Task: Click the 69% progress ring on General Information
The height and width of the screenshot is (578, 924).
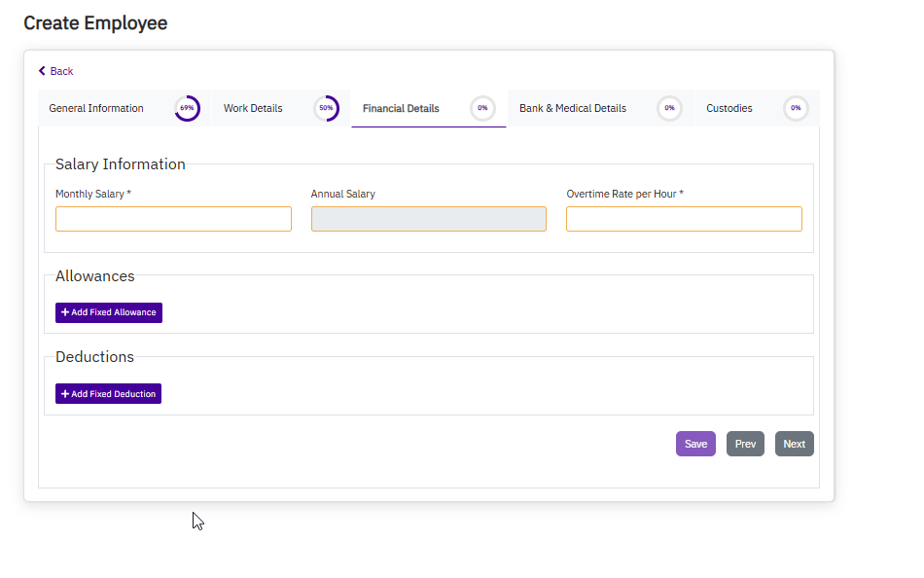Action: tap(187, 108)
